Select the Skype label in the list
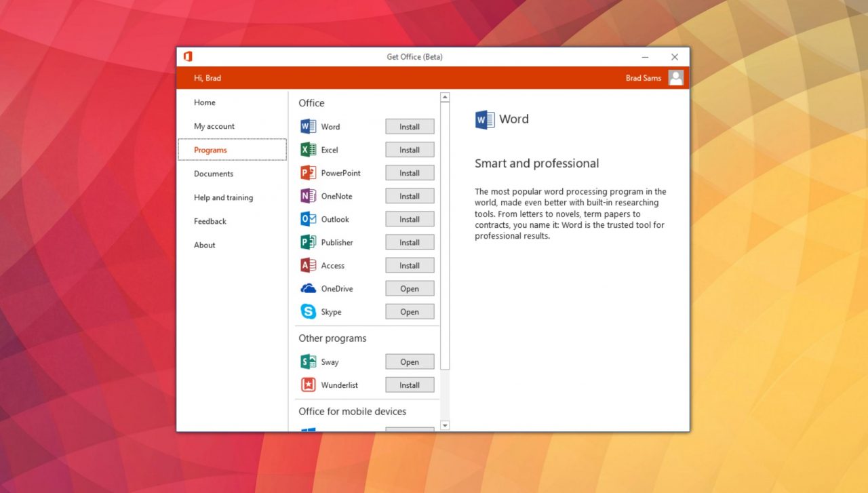This screenshot has height=493, width=868. 331,312
